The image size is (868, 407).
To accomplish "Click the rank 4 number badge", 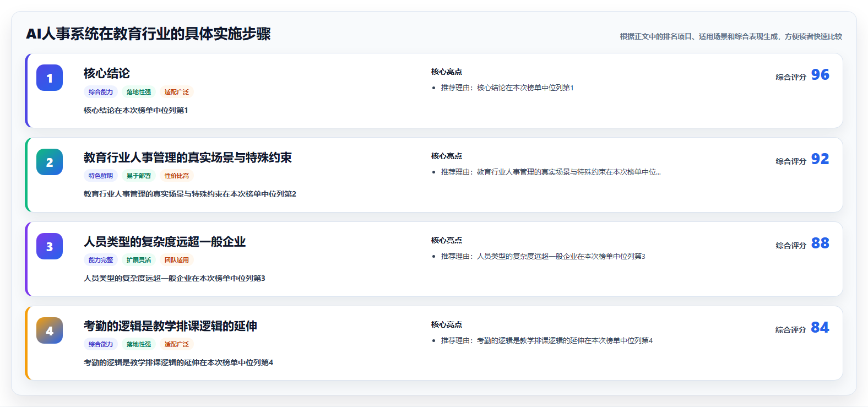I will pyautogui.click(x=50, y=330).
